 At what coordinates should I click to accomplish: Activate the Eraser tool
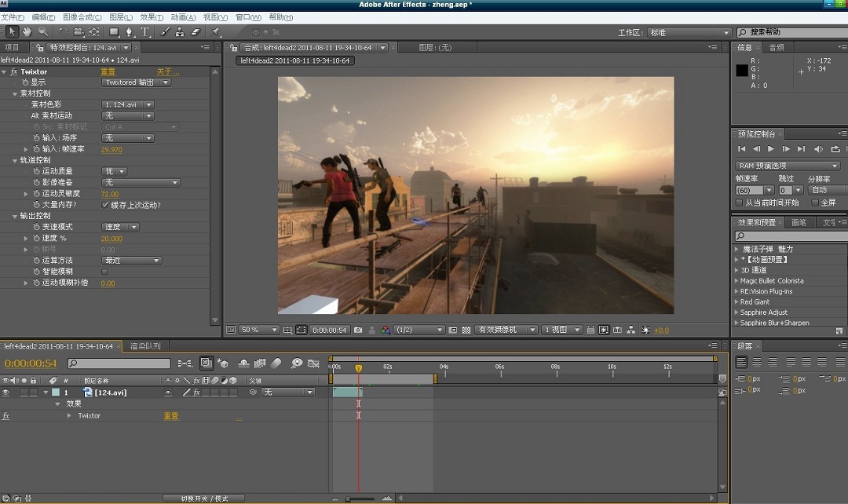pos(196,32)
